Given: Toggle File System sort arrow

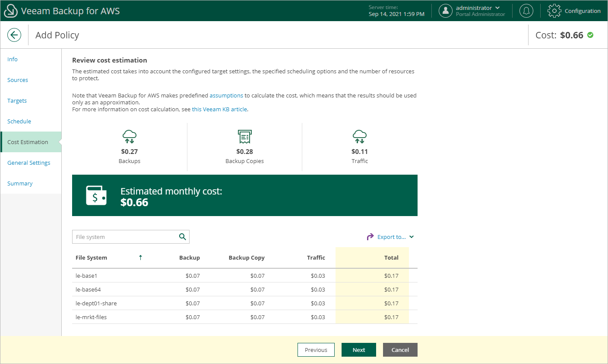Looking at the screenshot, I should (x=140, y=257).
